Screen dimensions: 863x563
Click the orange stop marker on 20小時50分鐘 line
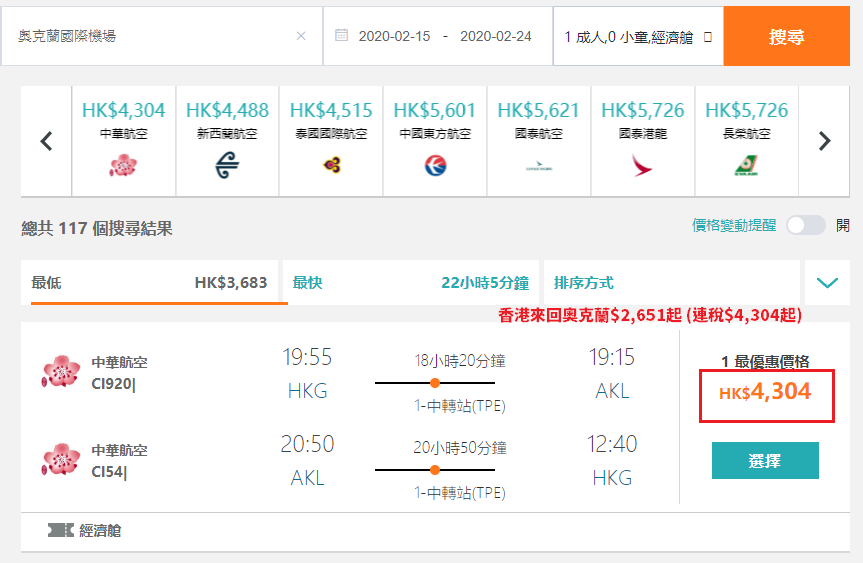point(435,470)
